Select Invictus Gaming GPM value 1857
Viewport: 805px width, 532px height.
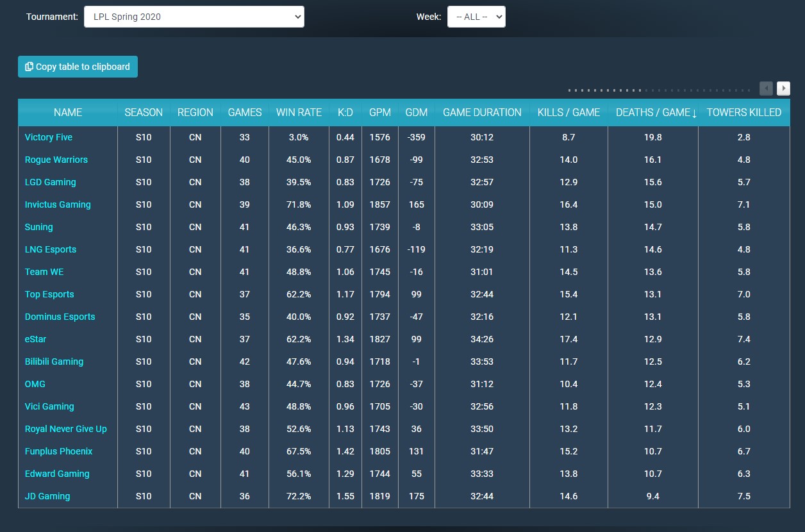380,204
